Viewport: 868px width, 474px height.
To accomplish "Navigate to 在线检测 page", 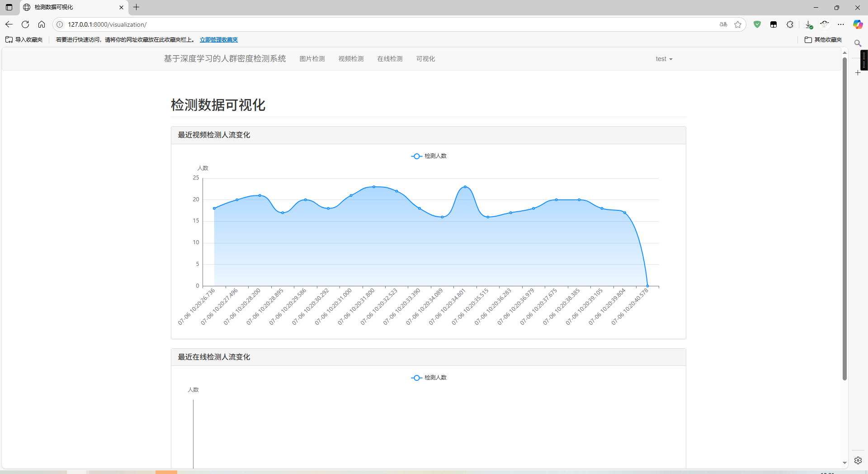I will click(x=390, y=59).
